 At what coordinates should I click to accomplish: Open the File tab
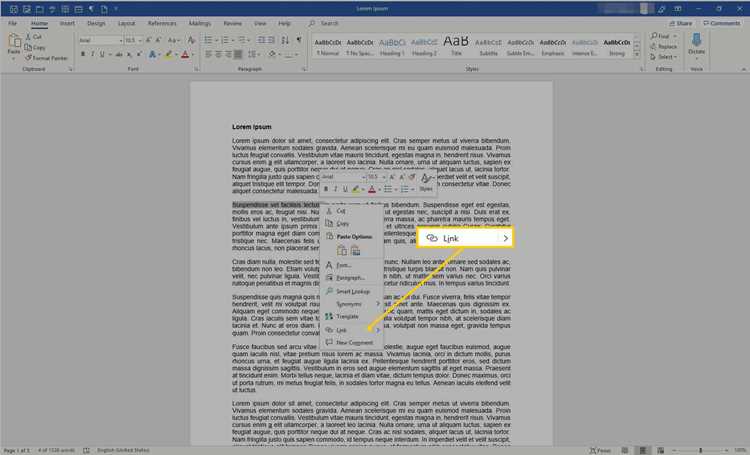12,23
